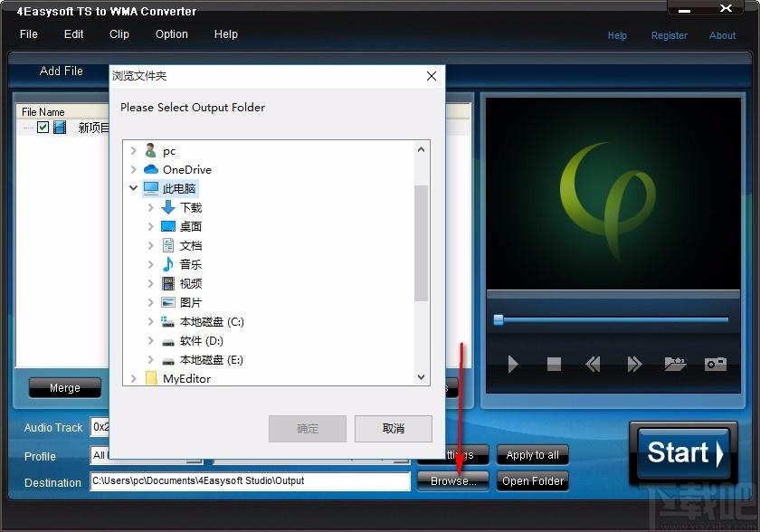Expand the 图片 folder node
This screenshot has height=532, width=760.
[151, 302]
